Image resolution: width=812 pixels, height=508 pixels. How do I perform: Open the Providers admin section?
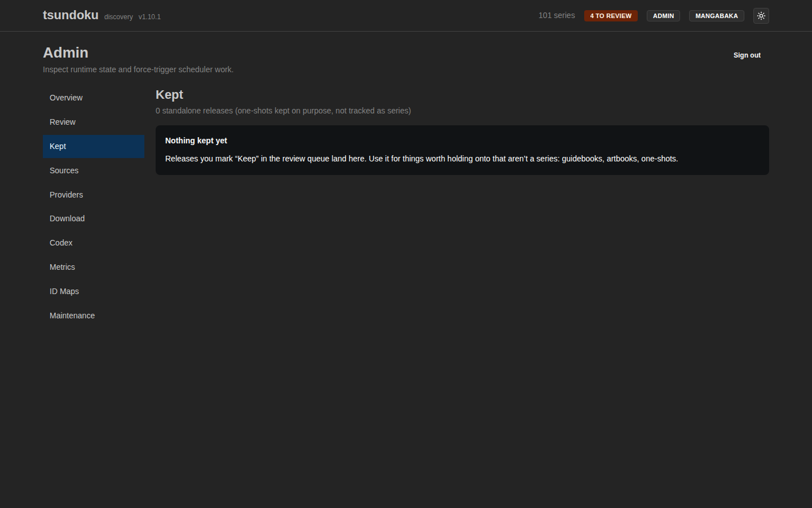pyautogui.click(x=94, y=195)
